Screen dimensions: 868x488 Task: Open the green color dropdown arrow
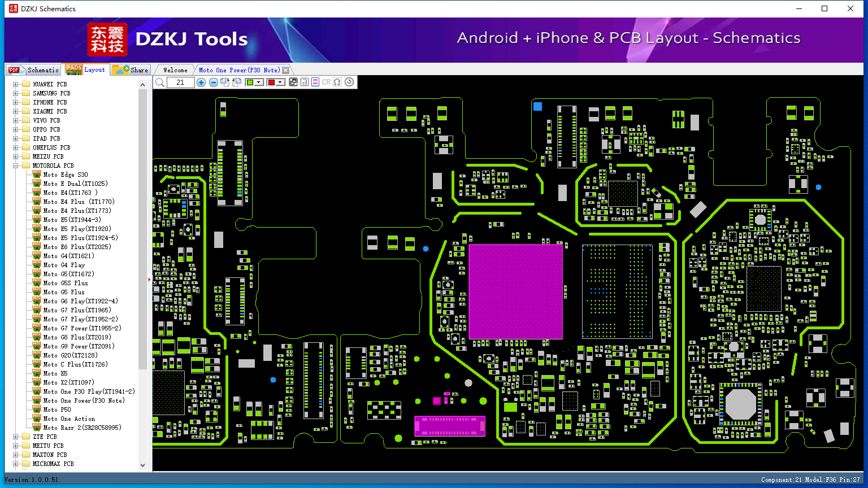click(x=259, y=82)
